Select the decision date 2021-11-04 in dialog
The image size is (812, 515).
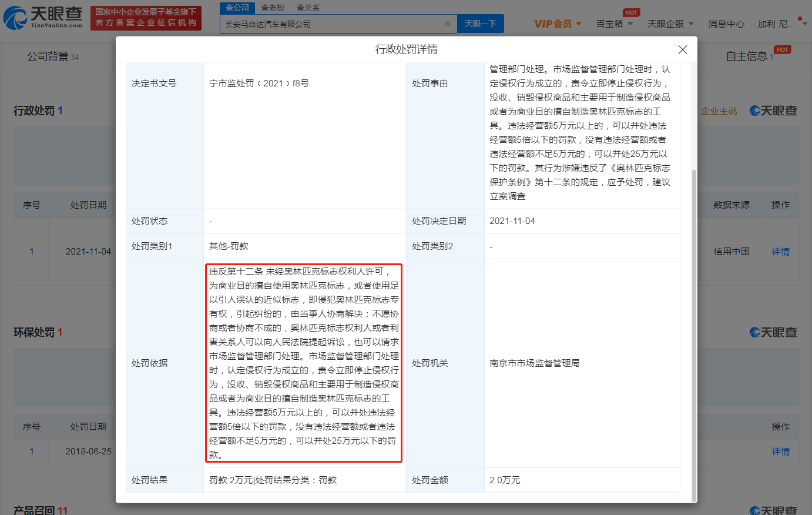click(x=512, y=221)
